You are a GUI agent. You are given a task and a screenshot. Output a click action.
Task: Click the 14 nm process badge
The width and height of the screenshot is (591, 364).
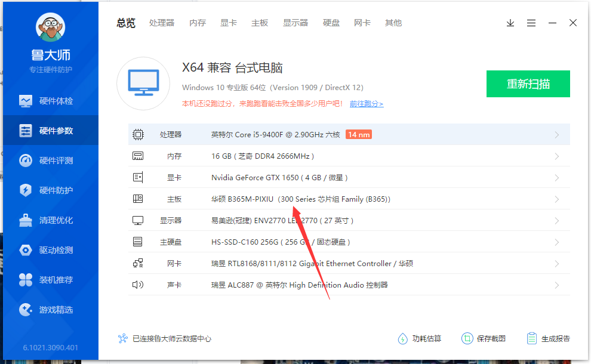(x=358, y=134)
